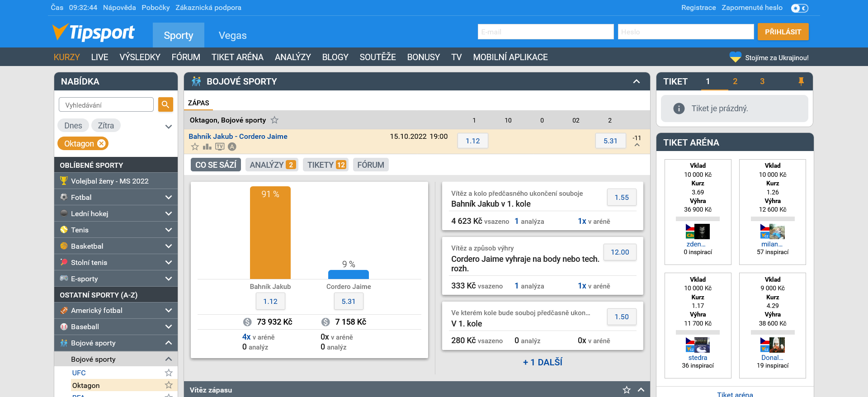The width and height of the screenshot is (868, 397).
Task: Favorite UFC with its star icon
Action: tap(169, 373)
